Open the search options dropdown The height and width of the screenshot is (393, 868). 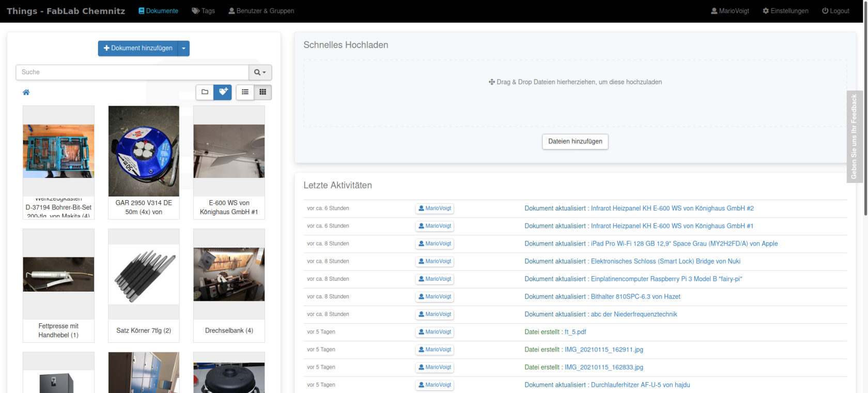[x=260, y=72]
